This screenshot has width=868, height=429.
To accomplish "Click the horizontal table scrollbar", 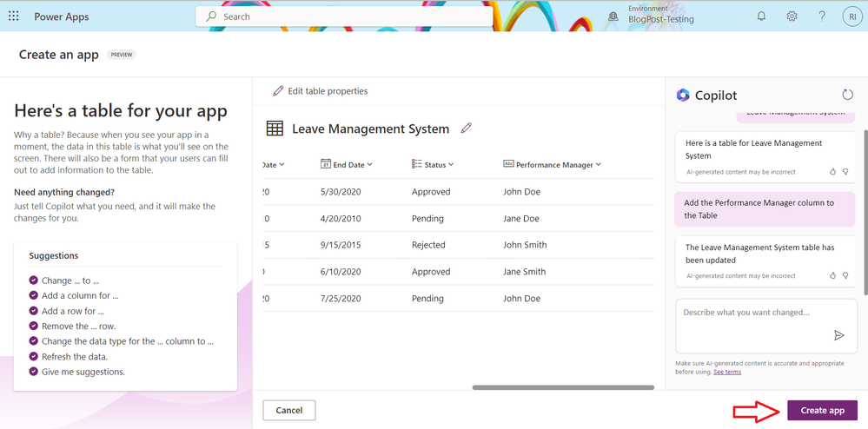I will click(x=563, y=387).
